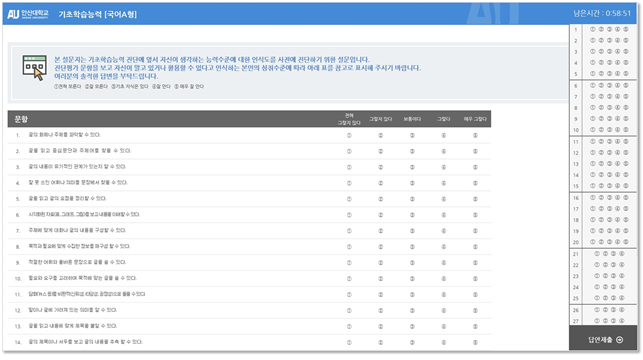643x360 pixels.
Task: Click the rating legend line under the instructions
Action: coord(129,87)
